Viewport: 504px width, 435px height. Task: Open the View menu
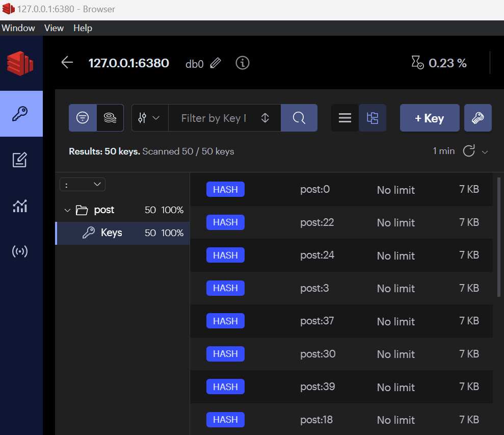54,28
